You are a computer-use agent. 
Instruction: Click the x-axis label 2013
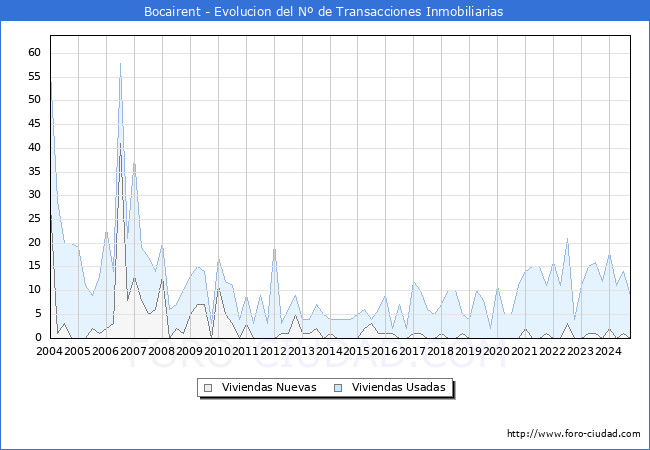(x=301, y=351)
